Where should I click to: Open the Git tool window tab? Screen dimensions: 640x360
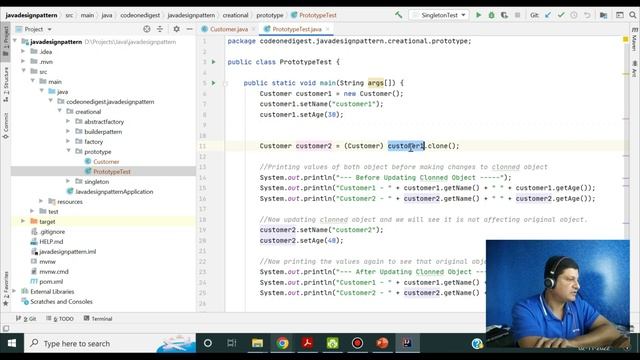(x=26, y=318)
